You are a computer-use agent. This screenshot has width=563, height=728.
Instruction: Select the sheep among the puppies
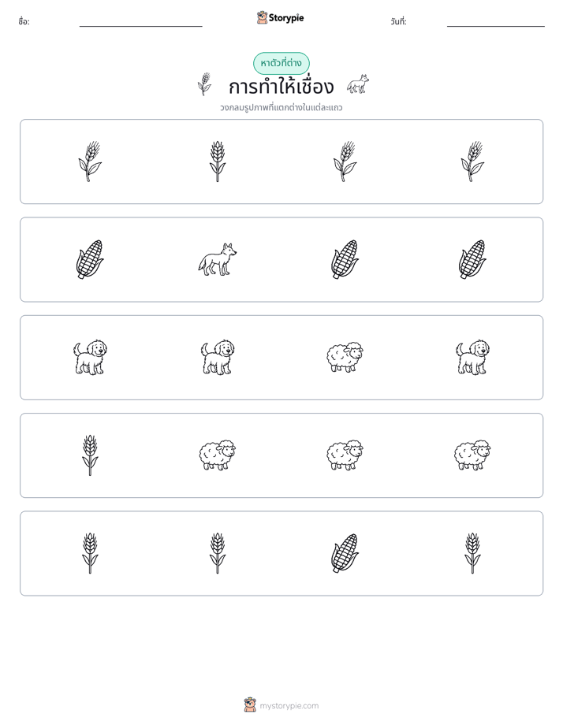tap(345, 357)
